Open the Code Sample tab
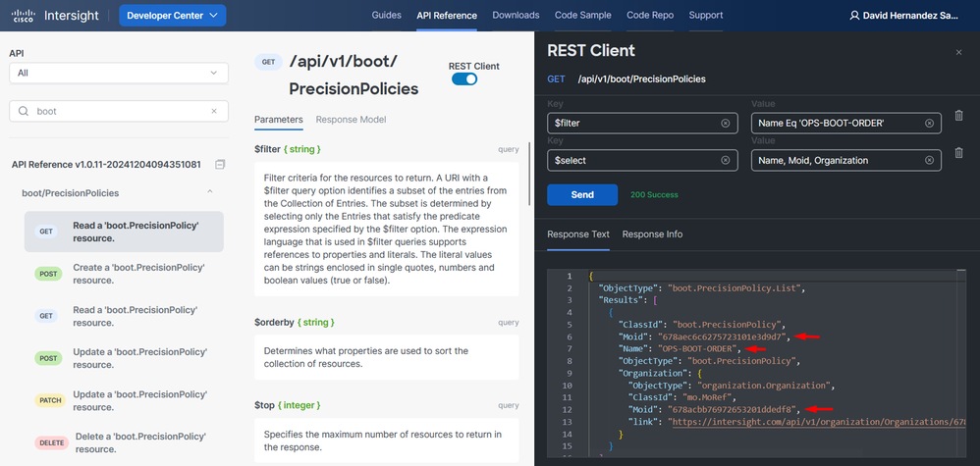This screenshot has width=980, height=466. (x=583, y=15)
